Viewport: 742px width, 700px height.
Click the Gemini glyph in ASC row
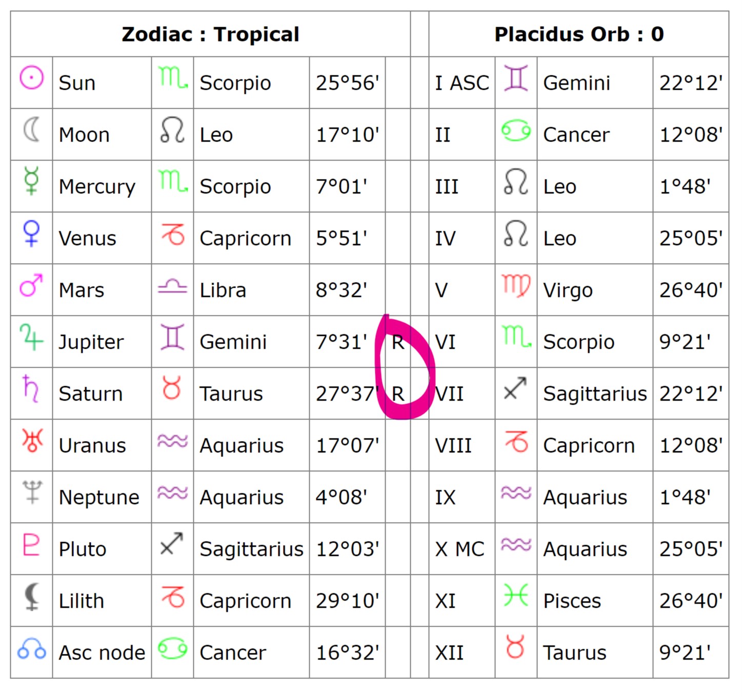(515, 78)
